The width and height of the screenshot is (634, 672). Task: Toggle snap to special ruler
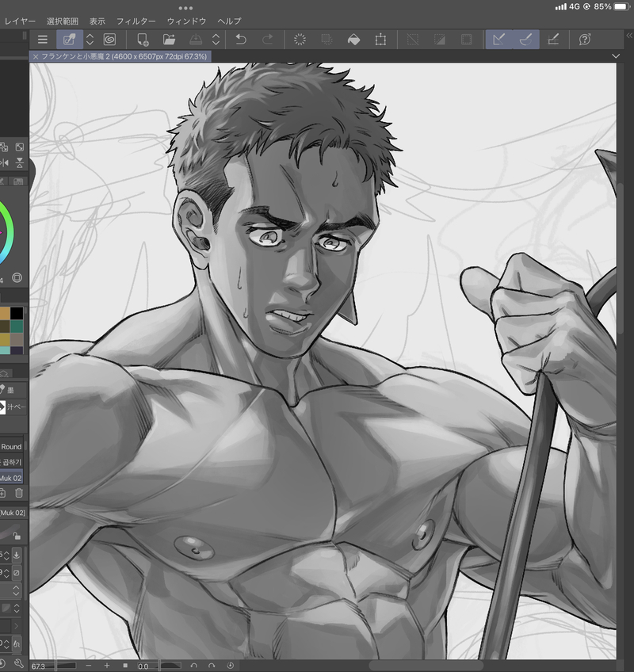(526, 40)
